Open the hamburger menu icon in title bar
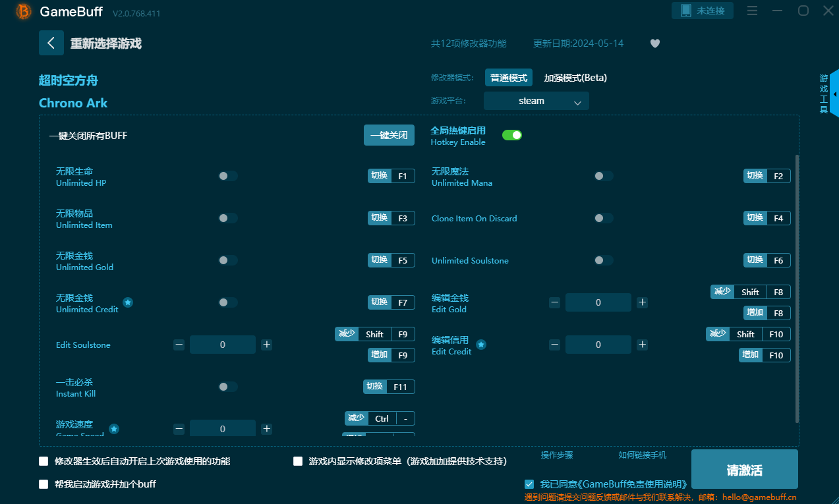The width and height of the screenshot is (839, 504). click(753, 11)
